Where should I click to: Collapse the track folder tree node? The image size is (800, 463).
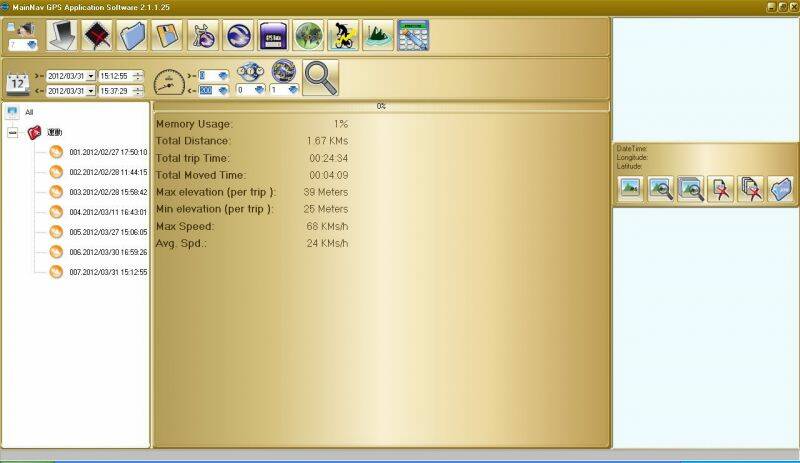point(12,133)
